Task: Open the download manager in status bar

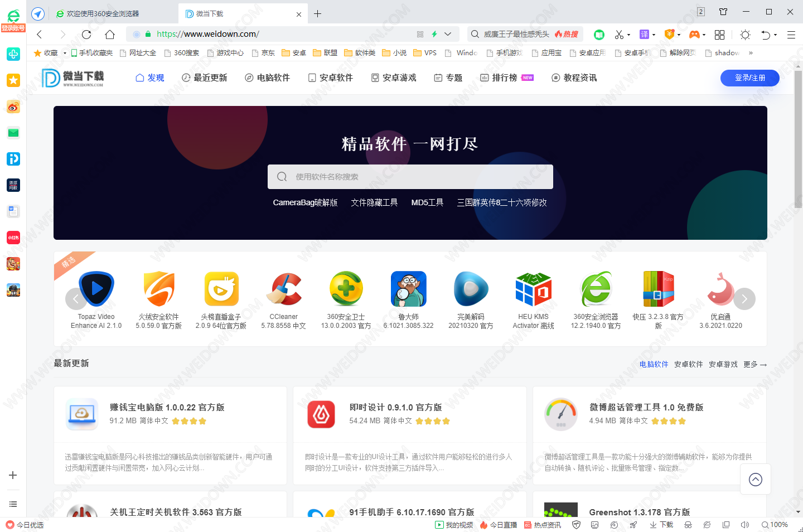Action: pyautogui.click(x=661, y=525)
